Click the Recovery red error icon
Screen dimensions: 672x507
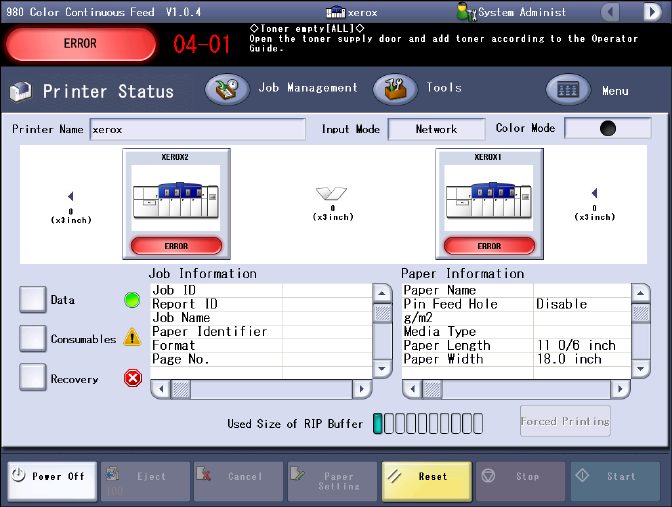pos(133,378)
